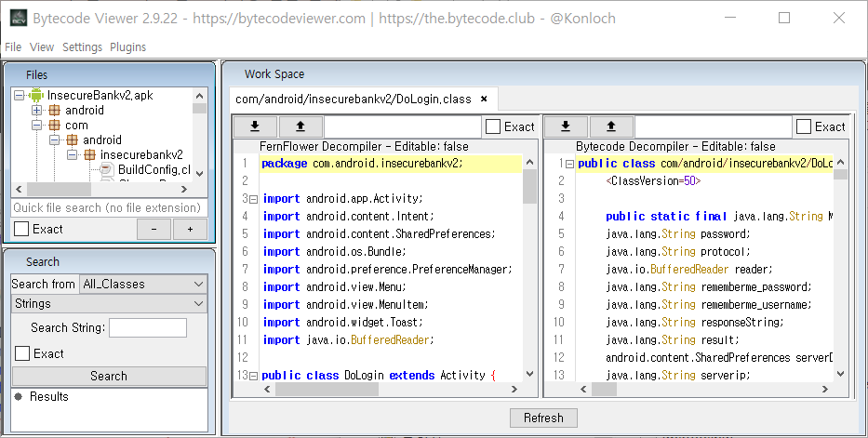
Task: Click FernFlower pane horizontal scrollbar thumb
Action: (x=327, y=390)
